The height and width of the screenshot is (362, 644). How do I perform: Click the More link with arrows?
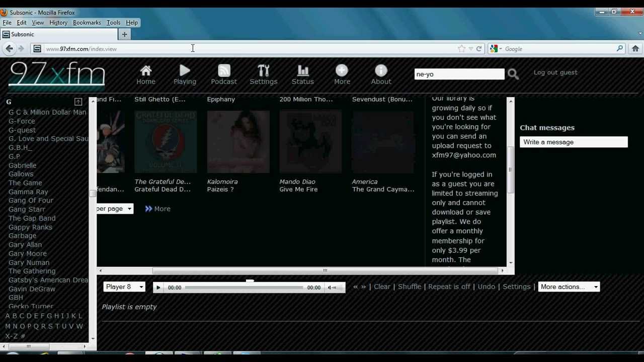[x=157, y=209]
